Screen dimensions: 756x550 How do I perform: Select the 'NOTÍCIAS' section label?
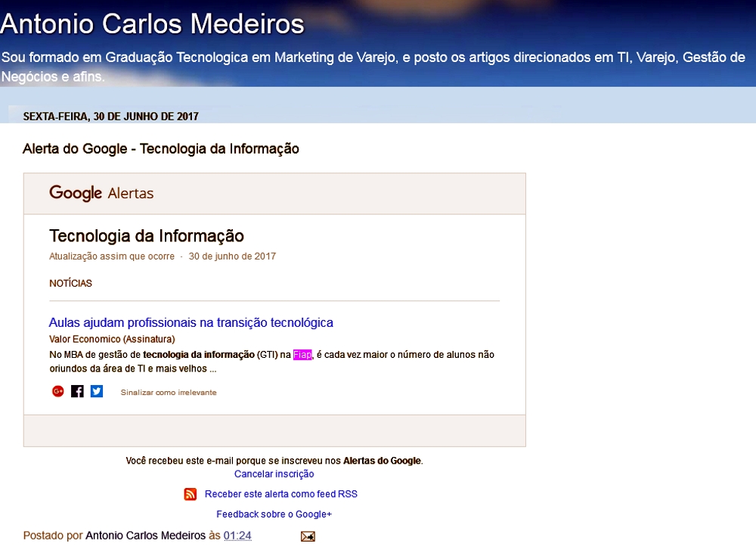coord(70,283)
